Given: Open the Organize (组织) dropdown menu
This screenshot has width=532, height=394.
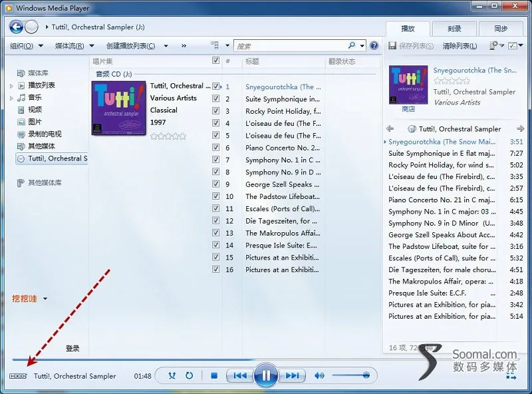Looking at the screenshot, I should pos(27,46).
